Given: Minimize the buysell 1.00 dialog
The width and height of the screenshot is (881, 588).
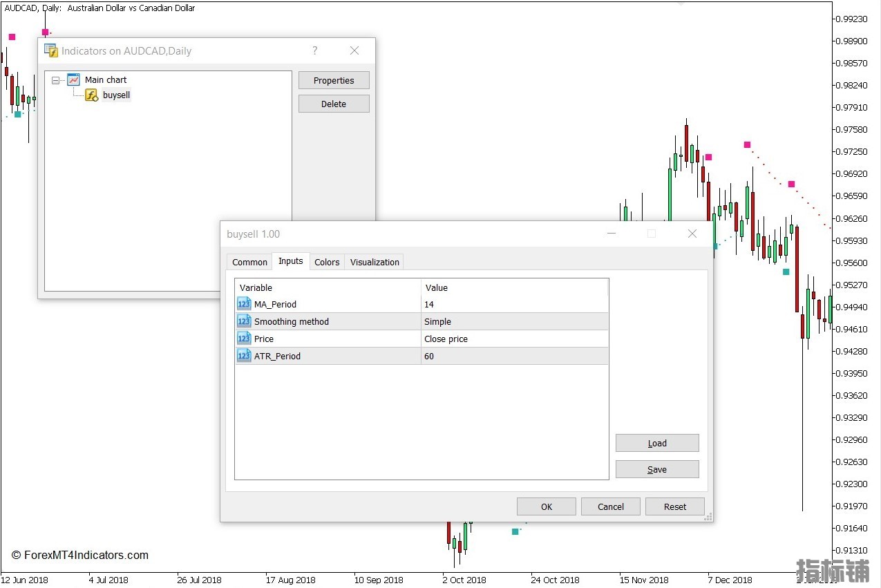Looking at the screenshot, I should point(612,234).
